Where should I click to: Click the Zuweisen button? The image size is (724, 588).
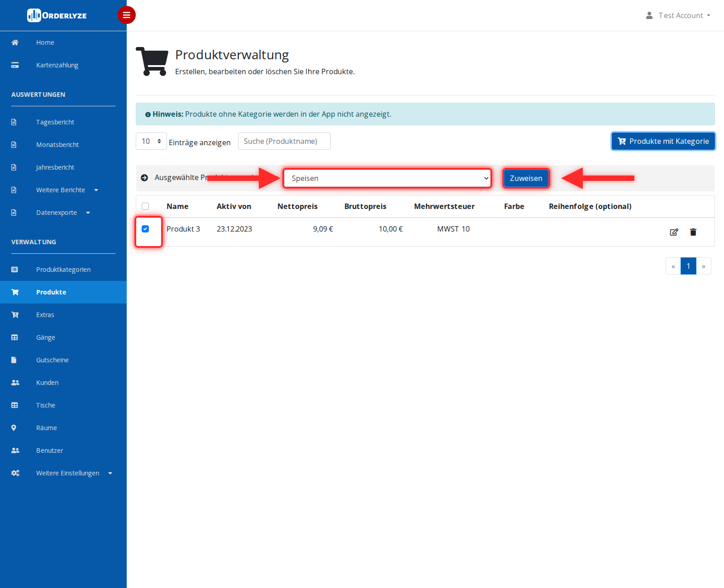pos(526,178)
